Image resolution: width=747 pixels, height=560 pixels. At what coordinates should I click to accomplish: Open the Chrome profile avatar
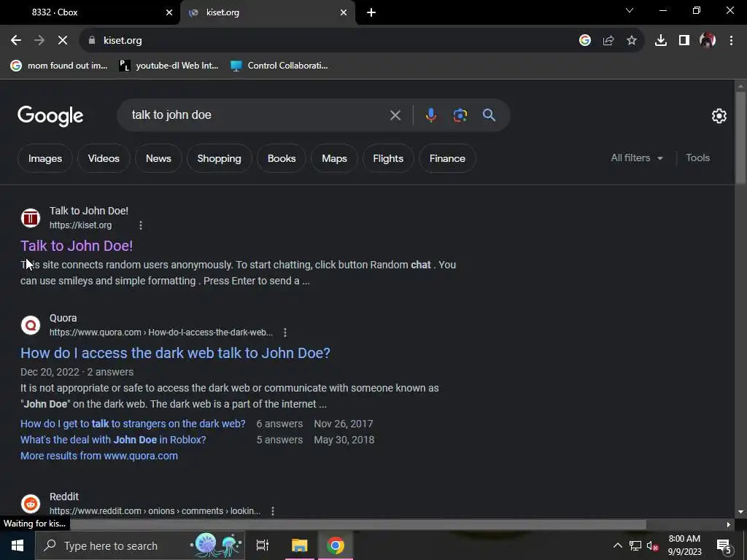click(708, 41)
